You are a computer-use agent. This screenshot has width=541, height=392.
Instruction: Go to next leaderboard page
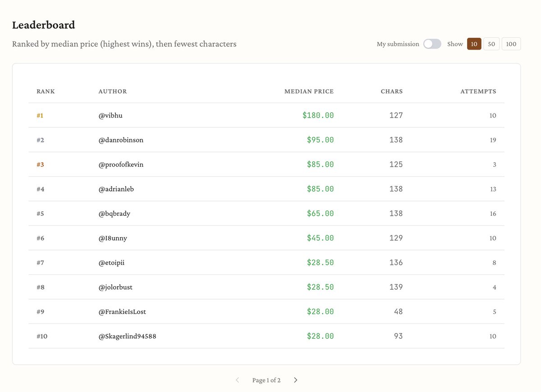tap(295, 380)
